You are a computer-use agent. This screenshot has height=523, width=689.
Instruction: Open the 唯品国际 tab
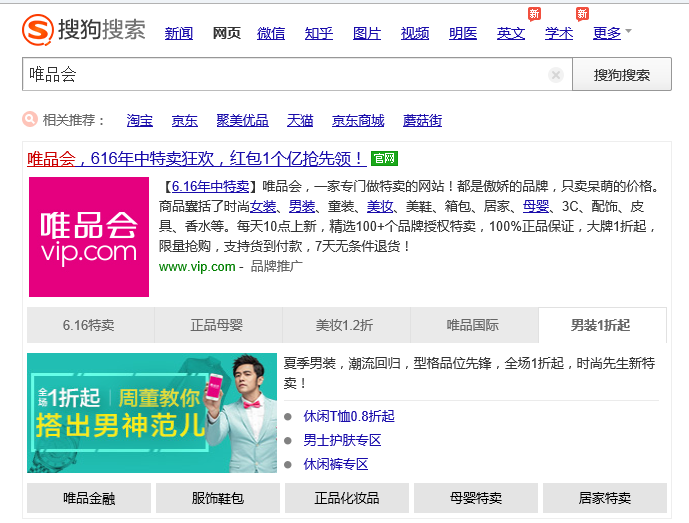coord(473,325)
